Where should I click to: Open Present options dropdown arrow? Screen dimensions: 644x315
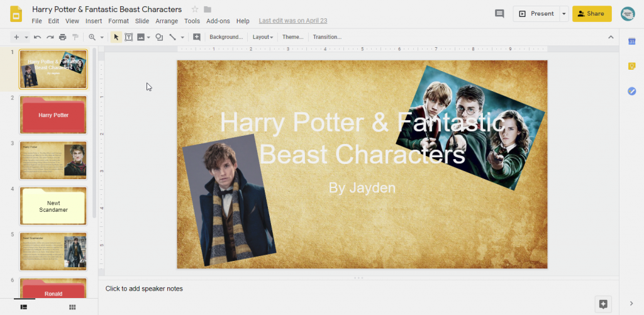(564, 14)
